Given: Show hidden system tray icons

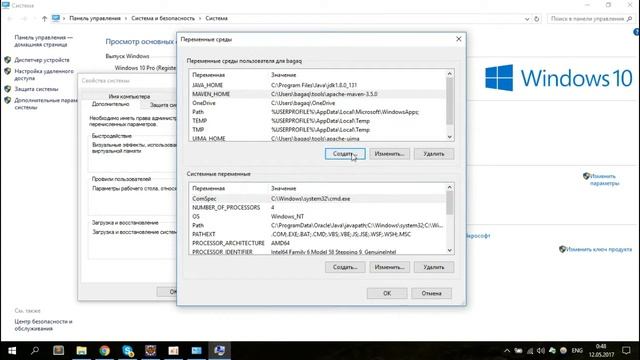Looking at the screenshot, I should [507, 351].
